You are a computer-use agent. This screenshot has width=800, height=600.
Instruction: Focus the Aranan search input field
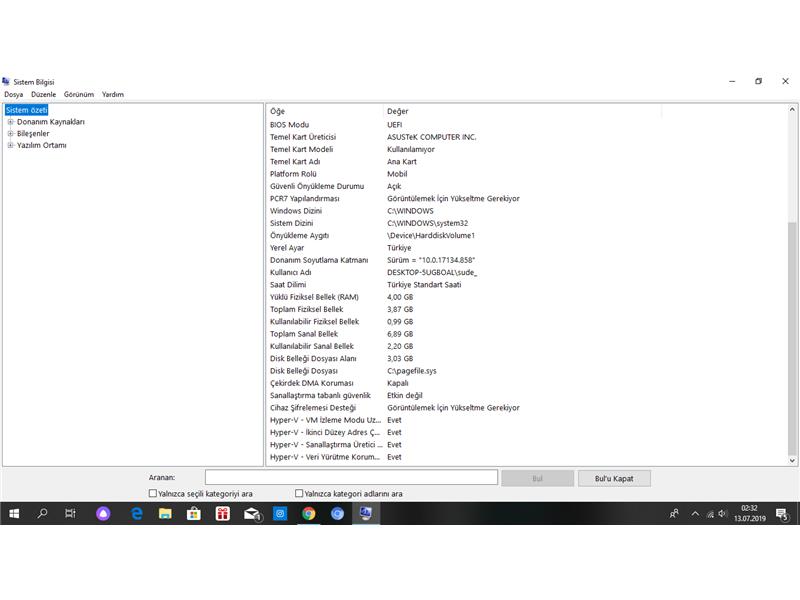click(x=351, y=478)
